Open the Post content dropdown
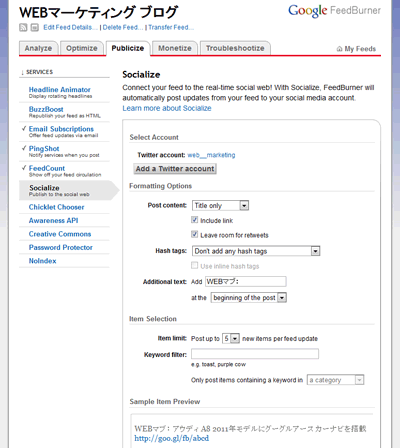 pyautogui.click(x=220, y=205)
